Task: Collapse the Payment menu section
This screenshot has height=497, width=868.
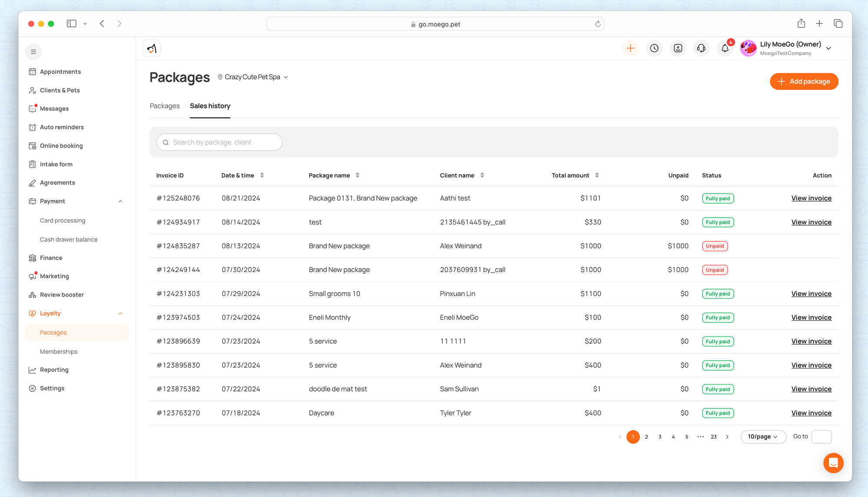Action: 120,201
